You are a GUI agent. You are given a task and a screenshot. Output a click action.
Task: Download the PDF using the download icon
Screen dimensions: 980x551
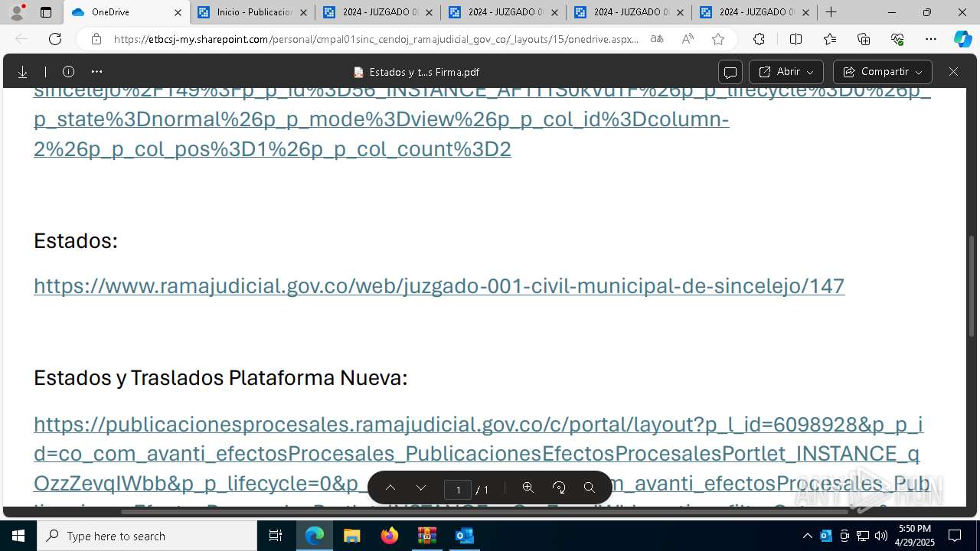click(x=22, y=72)
